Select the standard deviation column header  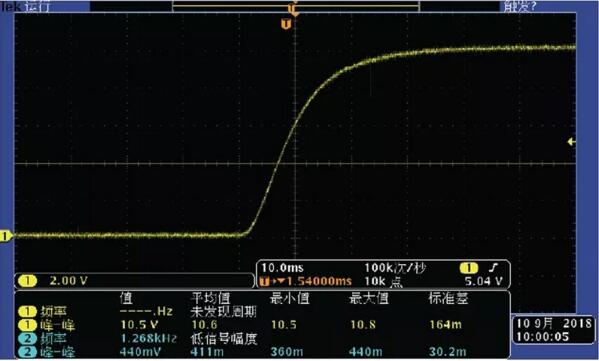pos(448,298)
